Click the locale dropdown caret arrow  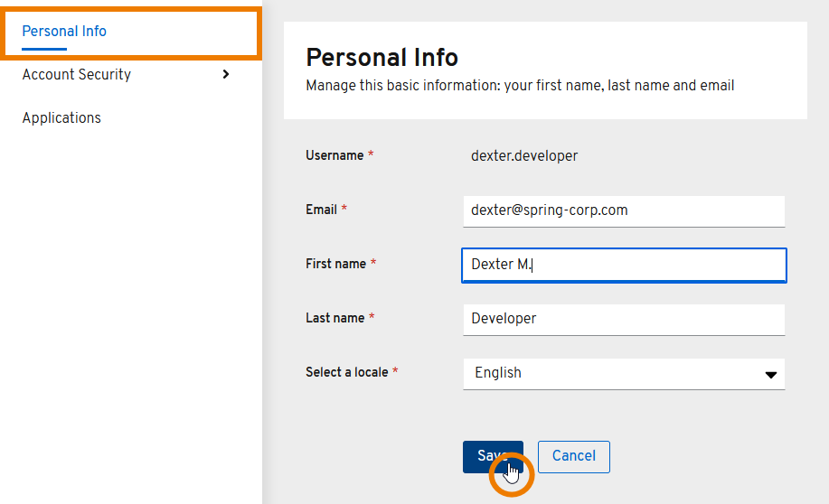770,374
